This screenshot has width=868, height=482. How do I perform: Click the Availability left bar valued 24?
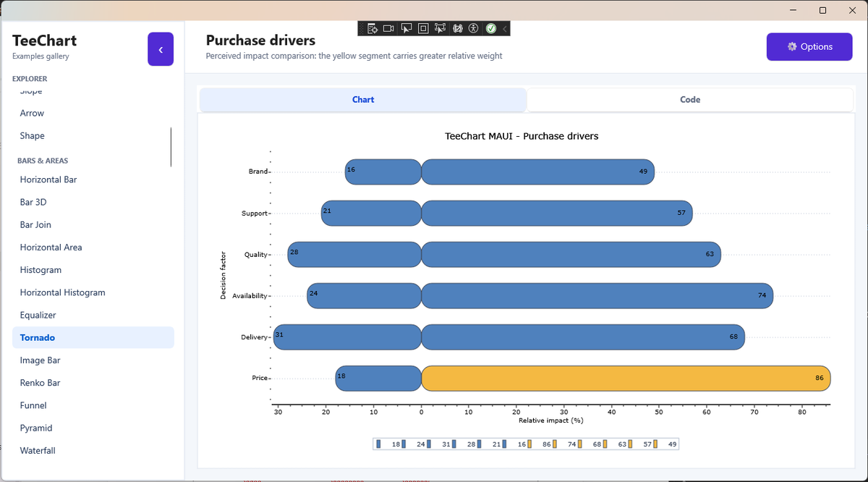364,296
